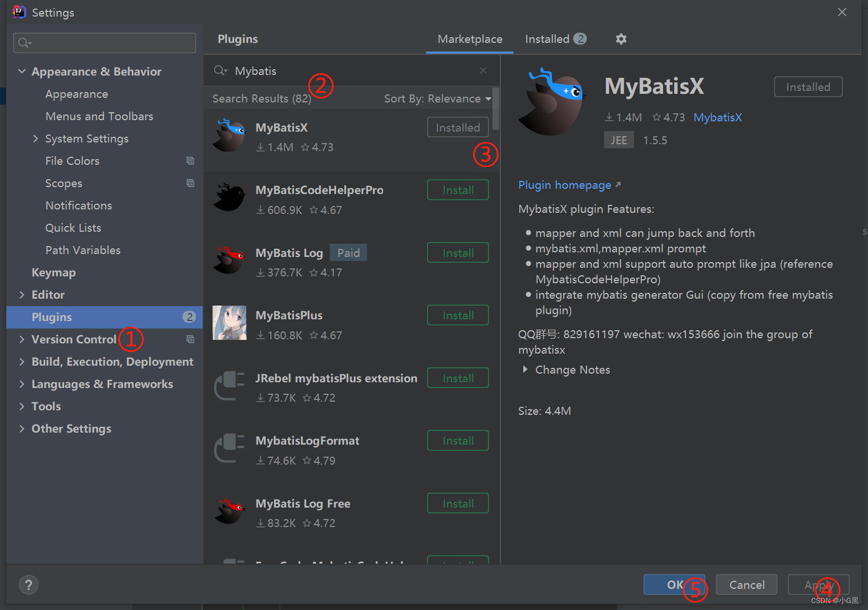Click the Size: 4.4M text
868x610 pixels.
[x=545, y=411]
